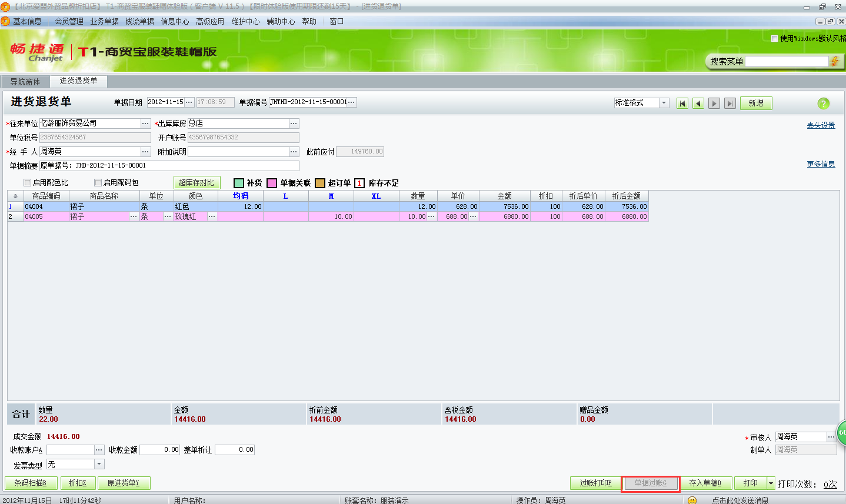
Task: Click the teal 补货 legend swatch
Action: click(x=239, y=183)
